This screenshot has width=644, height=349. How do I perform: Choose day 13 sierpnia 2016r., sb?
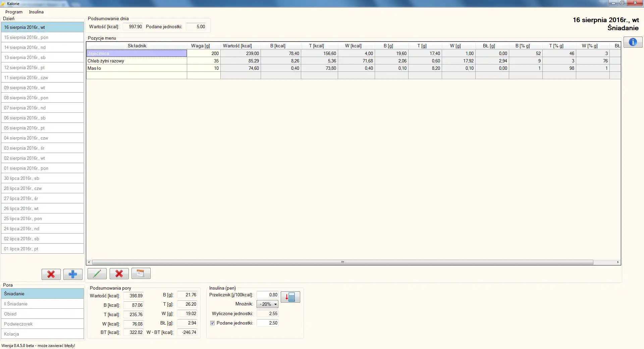point(42,57)
